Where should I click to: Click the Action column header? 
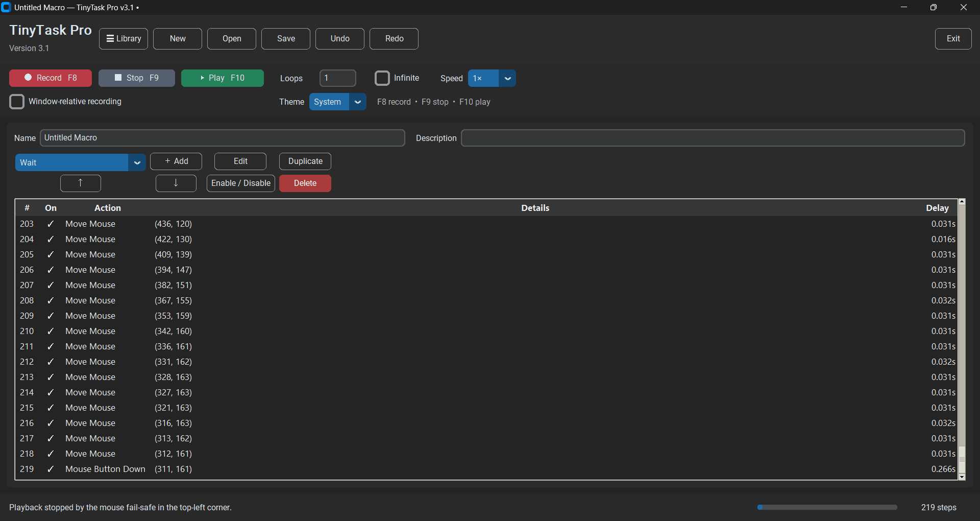(x=108, y=208)
